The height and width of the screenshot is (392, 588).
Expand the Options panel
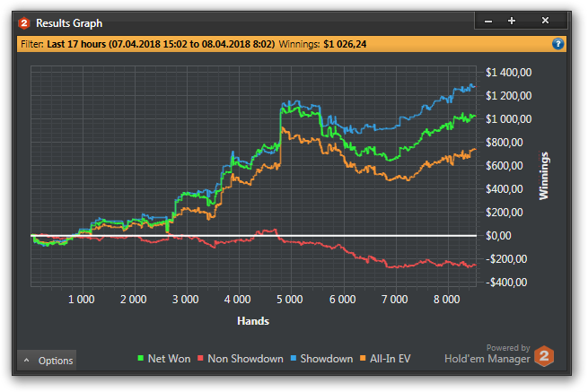pyautogui.click(x=47, y=360)
